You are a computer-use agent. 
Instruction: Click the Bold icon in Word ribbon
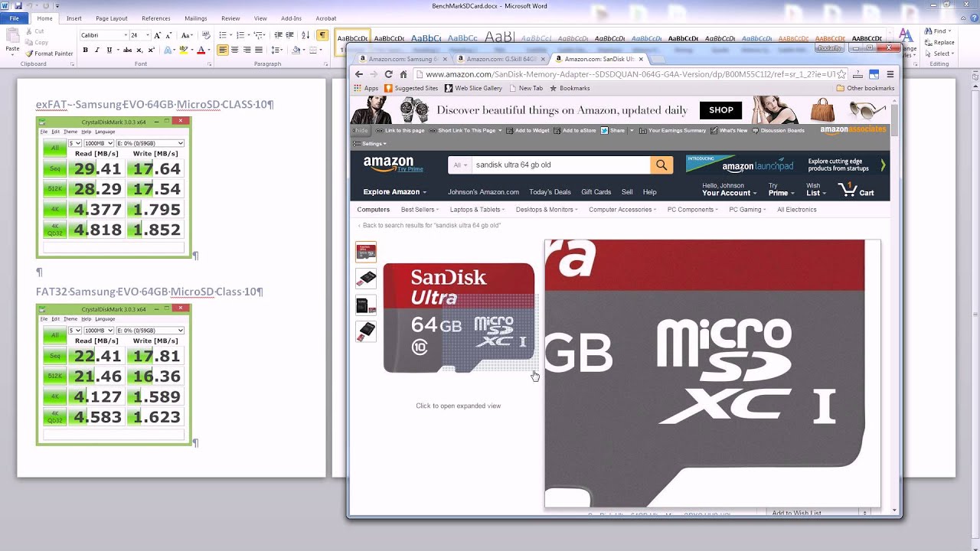tap(86, 50)
